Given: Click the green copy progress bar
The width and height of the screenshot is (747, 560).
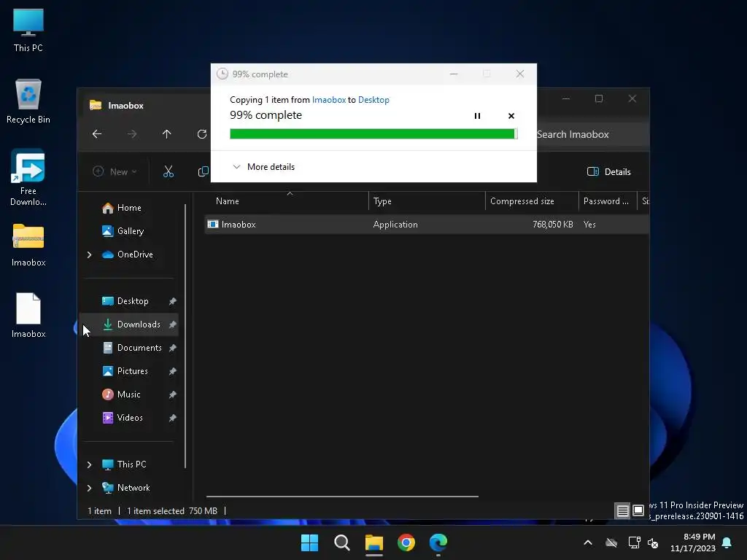Looking at the screenshot, I should point(373,134).
